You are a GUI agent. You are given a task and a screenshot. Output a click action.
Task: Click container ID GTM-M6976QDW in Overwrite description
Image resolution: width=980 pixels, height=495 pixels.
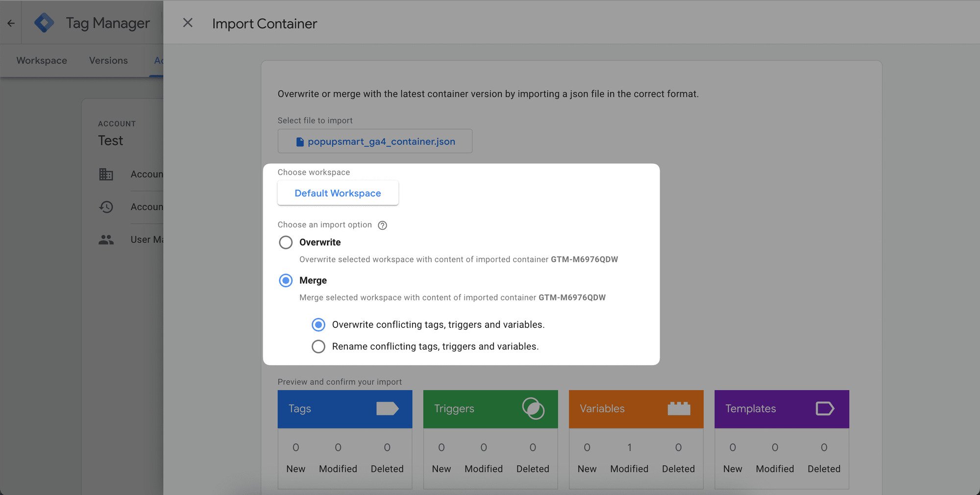(584, 259)
